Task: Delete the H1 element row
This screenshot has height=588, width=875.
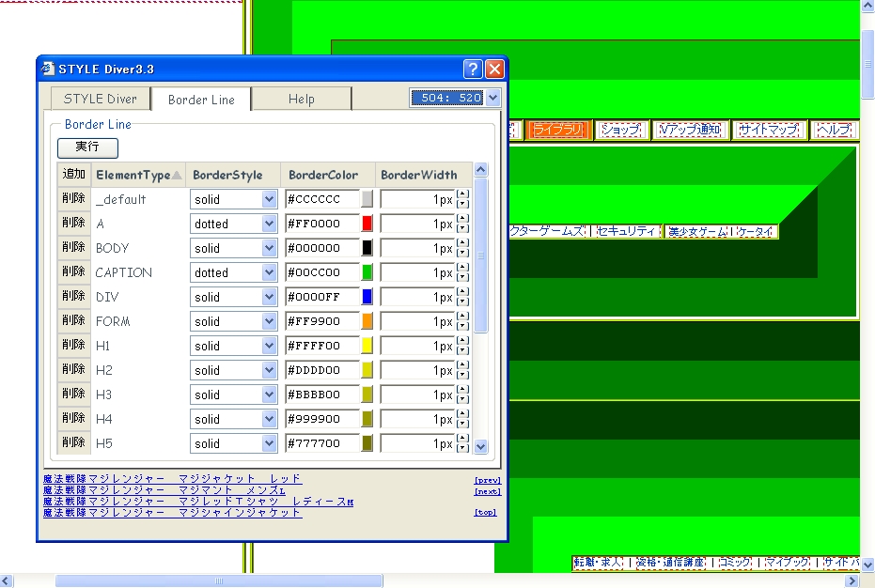Action: [x=73, y=346]
